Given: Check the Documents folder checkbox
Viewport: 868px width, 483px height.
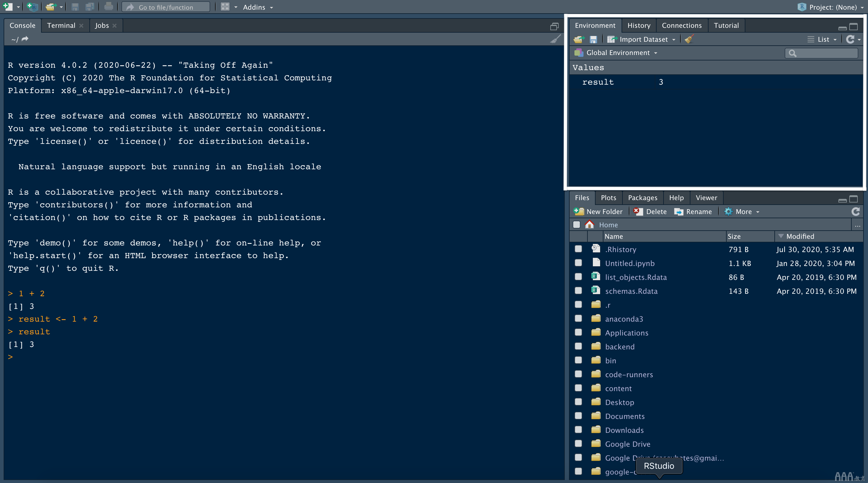Looking at the screenshot, I should 578,416.
